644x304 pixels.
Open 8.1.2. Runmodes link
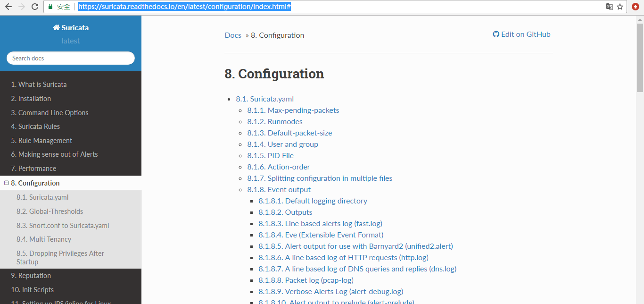click(x=275, y=122)
